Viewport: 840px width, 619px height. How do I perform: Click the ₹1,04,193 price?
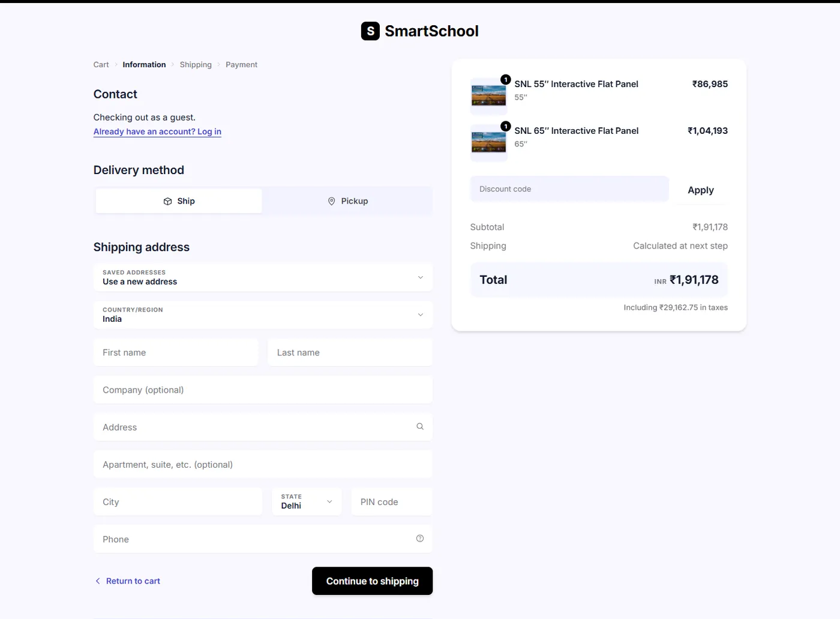click(x=707, y=131)
